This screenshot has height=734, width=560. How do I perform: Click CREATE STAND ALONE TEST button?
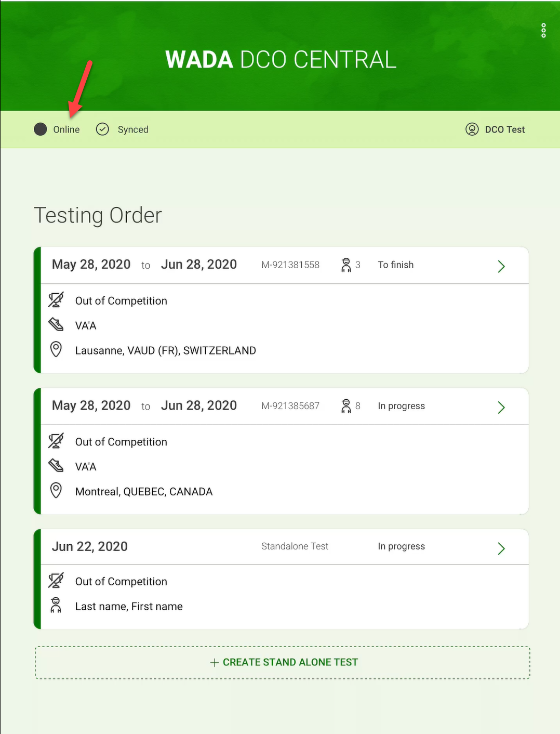pyautogui.click(x=283, y=663)
